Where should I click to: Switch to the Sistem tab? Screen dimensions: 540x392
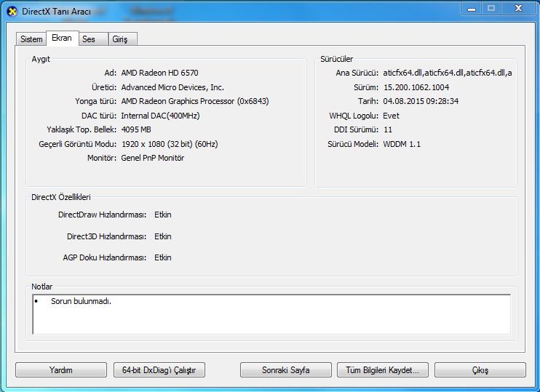(x=31, y=39)
